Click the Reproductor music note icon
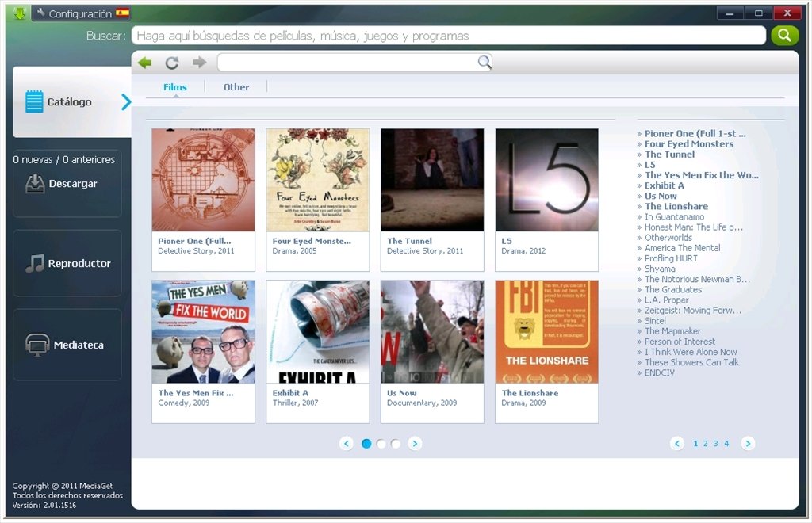The height and width of the screenshot is (523, 812). click(x=35, y=263)
